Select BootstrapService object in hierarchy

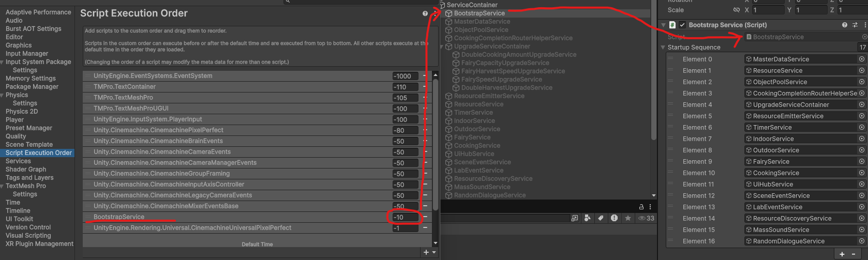[480, 13]
